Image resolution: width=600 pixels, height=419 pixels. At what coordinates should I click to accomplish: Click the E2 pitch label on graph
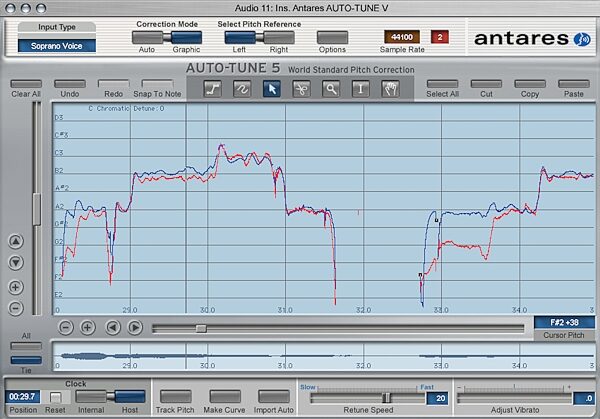pyautogui.click(x=58, y=295)
